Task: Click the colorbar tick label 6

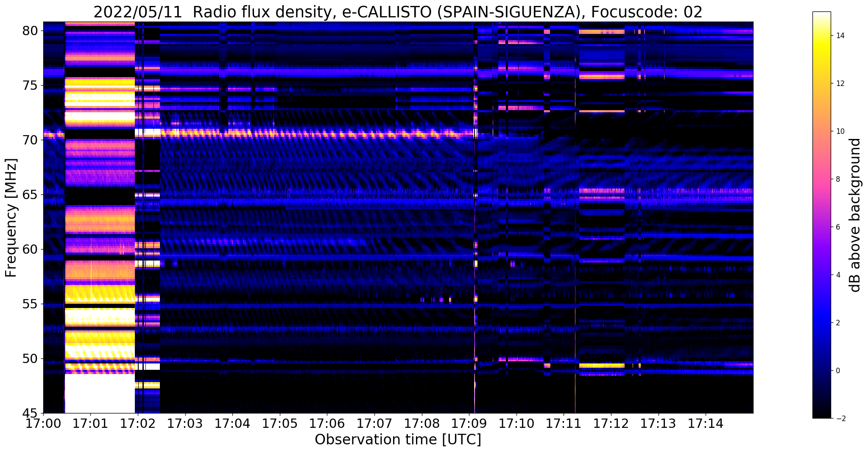Action: 837,227
